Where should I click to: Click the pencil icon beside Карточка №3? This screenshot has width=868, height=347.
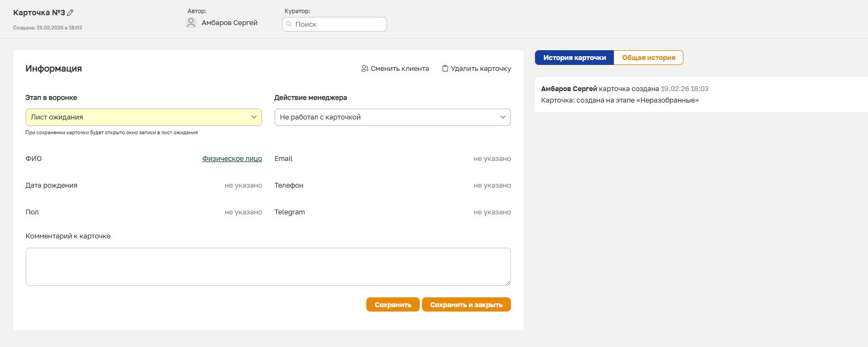pyautogui.click(x=70, y=13)
